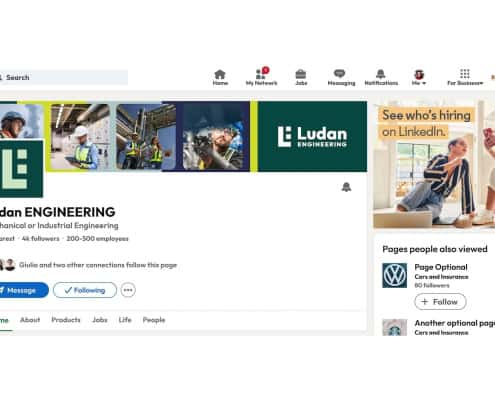495x400 pixels.
Task: Click the Search field
Action: tap(63, 77)
